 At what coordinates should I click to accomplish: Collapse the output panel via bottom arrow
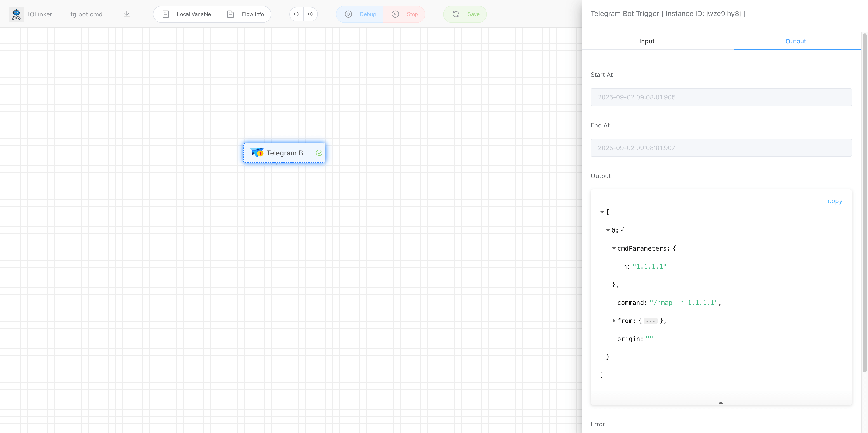click(721, 402)
